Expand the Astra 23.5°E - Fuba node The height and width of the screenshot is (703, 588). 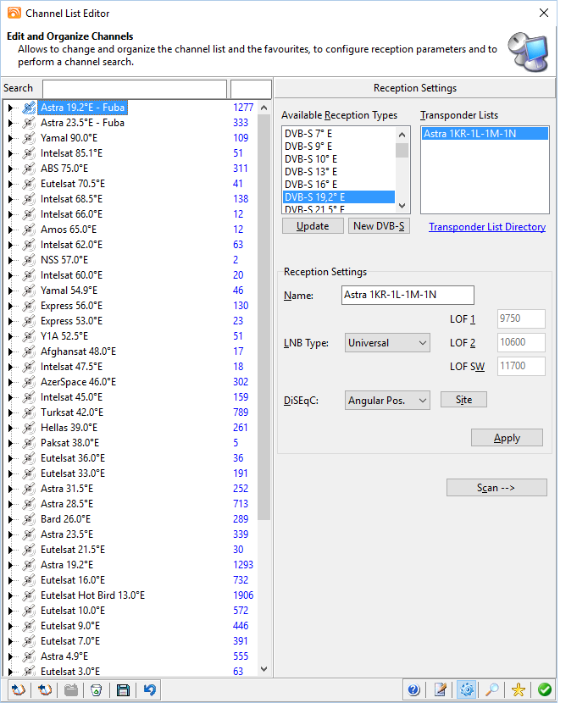[x=11, y=123]
